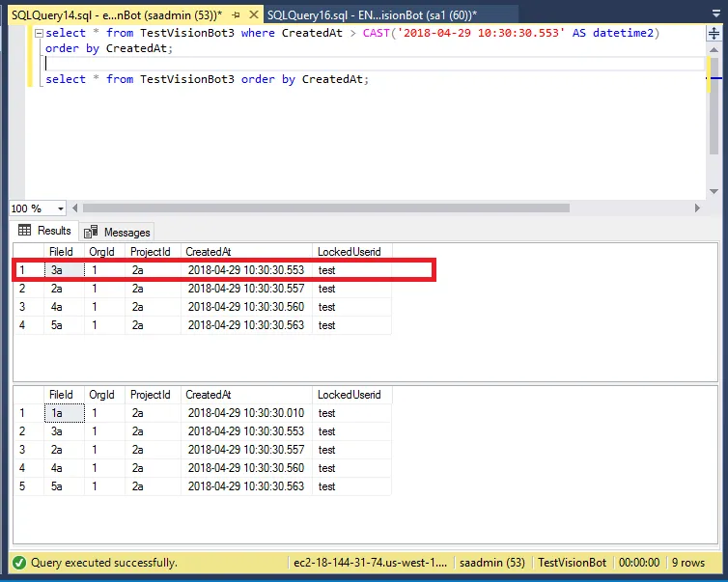Click the editor vertical scrollbar thumb
728x582 pixels.
pos(714,106)
